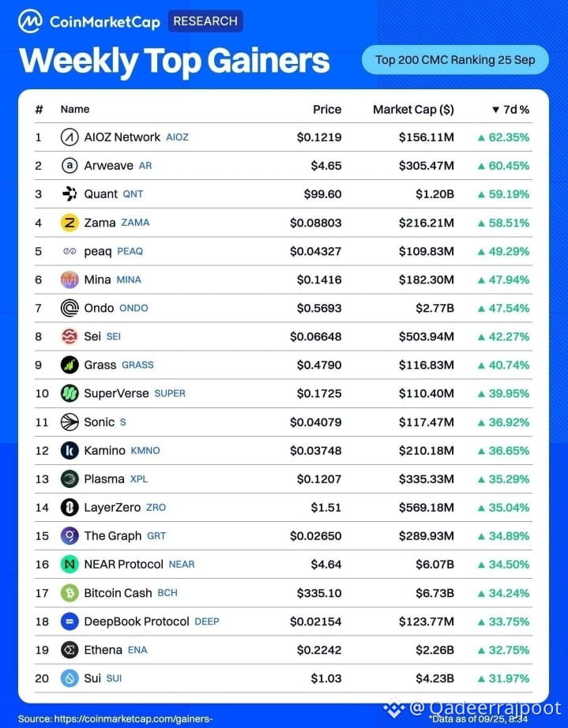Screen dimensions: 568x728
Task: Click the blue Sui droplet icon
Action: click(x=70, y=678)
